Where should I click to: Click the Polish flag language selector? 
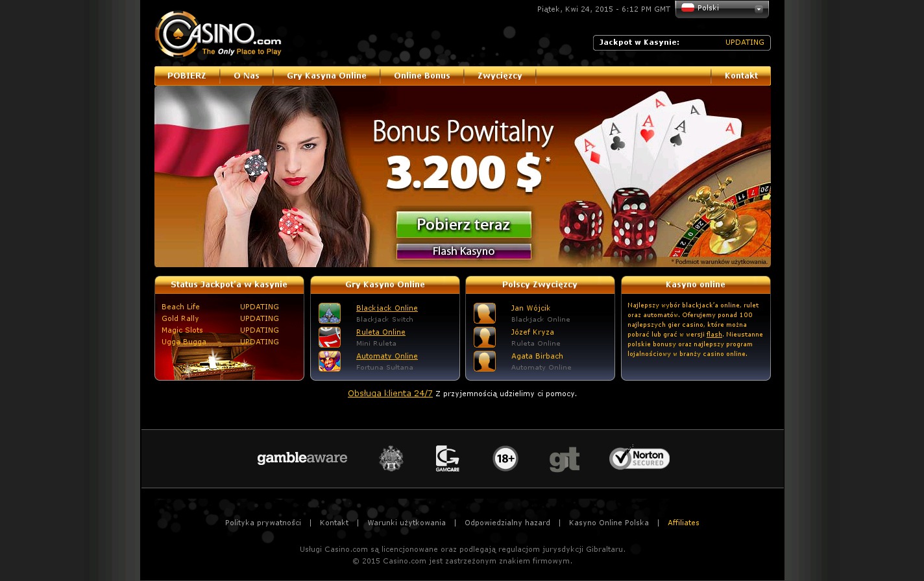688,8
